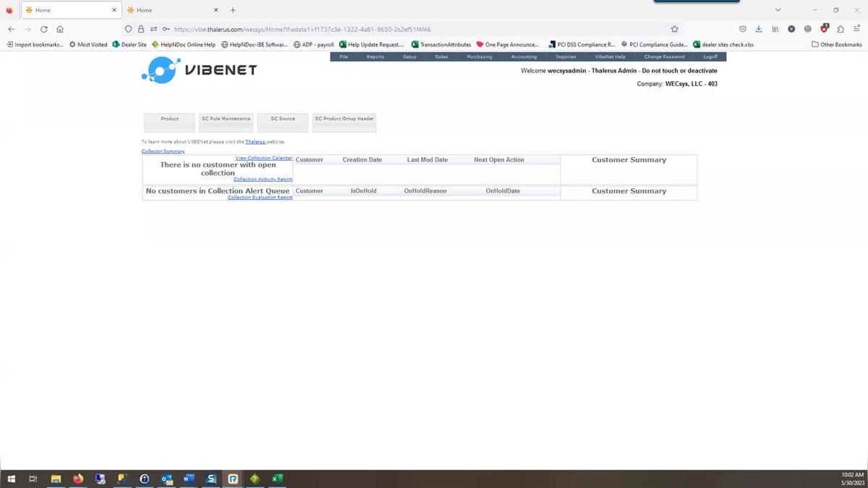868x488 pixels.
Task: Click the VibeNet logo
Action: (199, 70)
